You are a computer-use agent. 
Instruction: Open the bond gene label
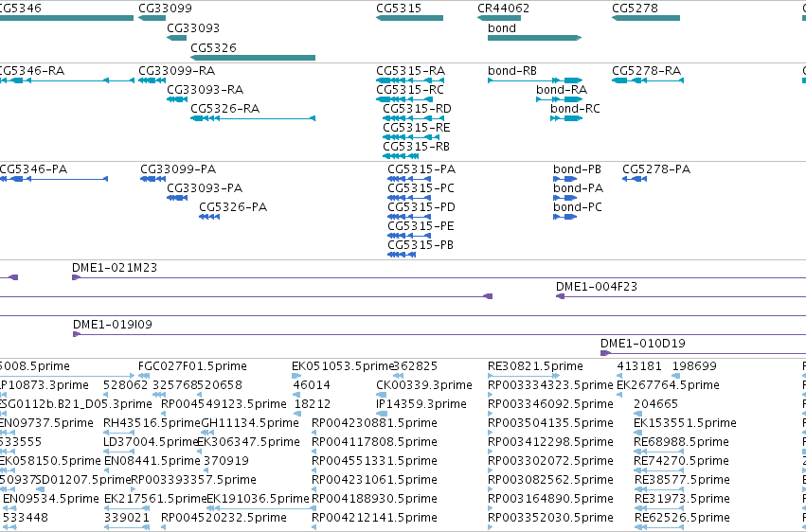click(x=502, y=27)
